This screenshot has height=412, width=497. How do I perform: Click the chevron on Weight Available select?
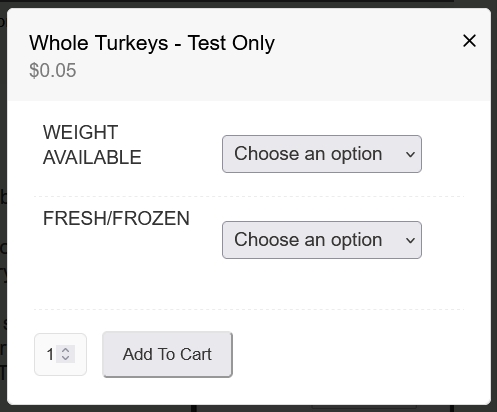pos(410,154)
